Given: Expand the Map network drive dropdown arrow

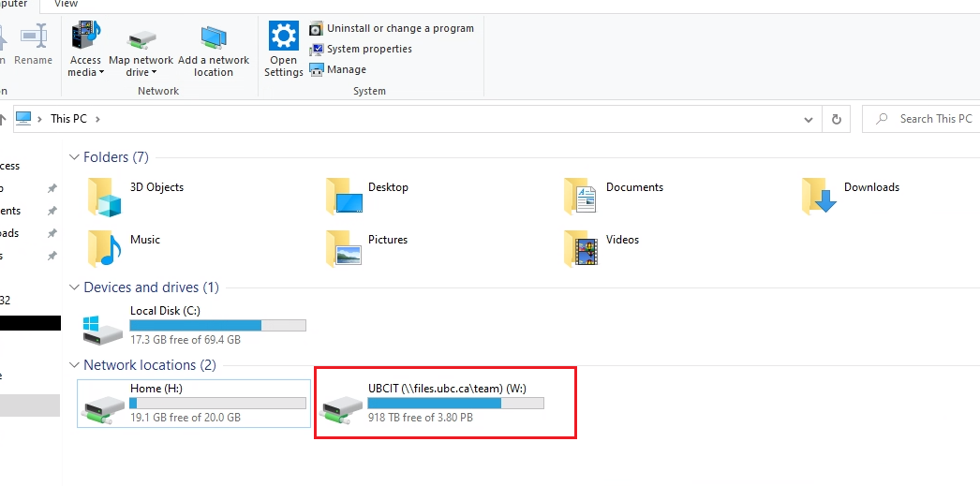Looking at the screenshot, I should pyautogui.click(x=155, y=73).
